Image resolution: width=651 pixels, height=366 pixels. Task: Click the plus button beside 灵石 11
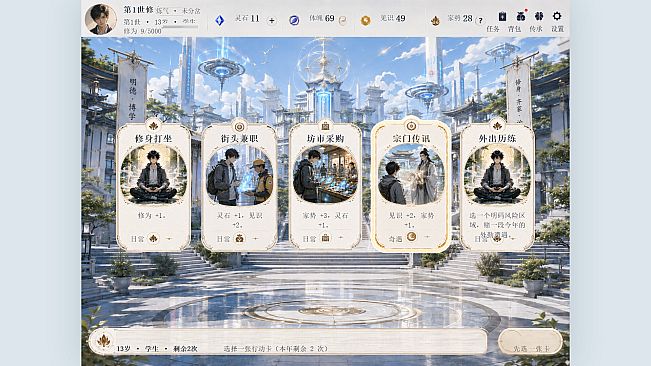[x=272, y=20]
